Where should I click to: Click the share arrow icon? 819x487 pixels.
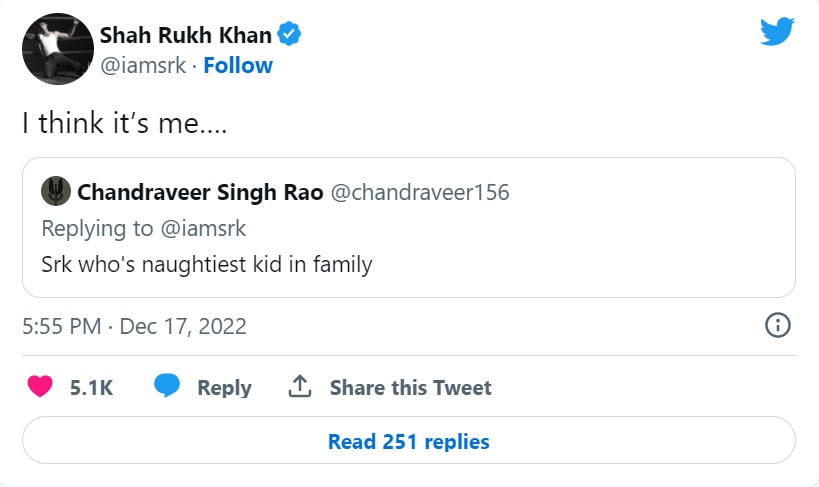click(x=299, y=387)
